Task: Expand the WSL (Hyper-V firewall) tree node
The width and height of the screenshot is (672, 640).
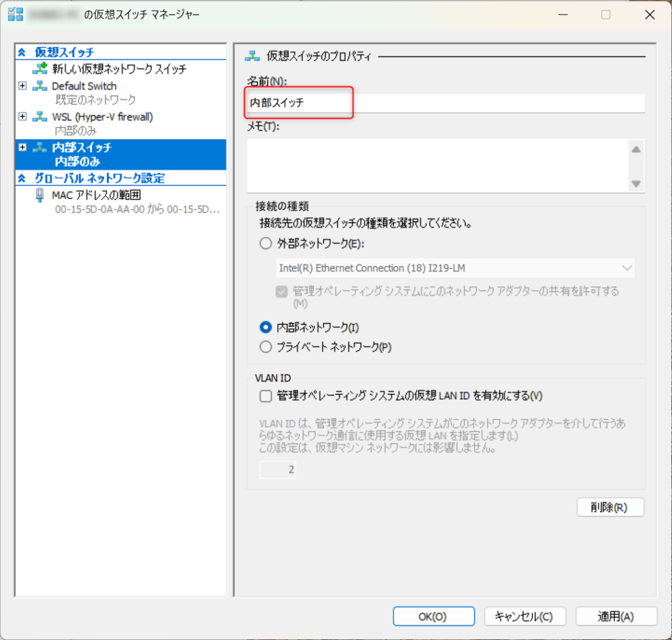Action: (23, 117)
